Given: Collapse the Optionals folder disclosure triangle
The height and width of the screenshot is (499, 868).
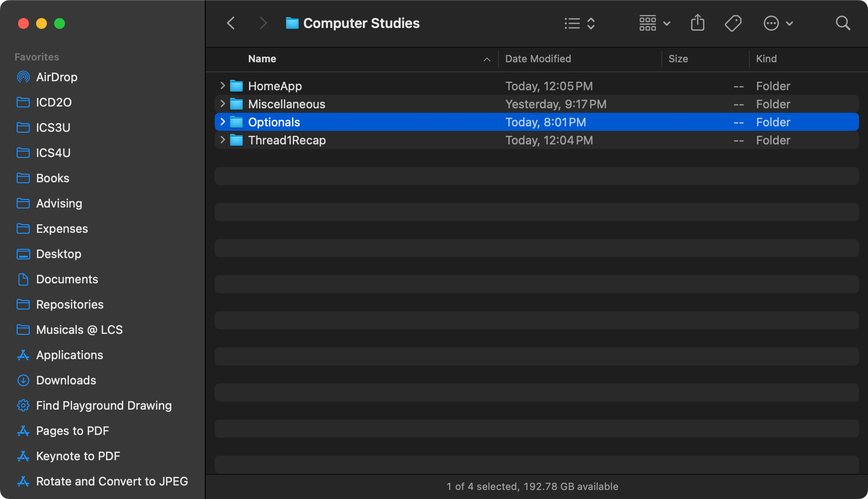Looking at the screenshot, I should pos(222,122).
